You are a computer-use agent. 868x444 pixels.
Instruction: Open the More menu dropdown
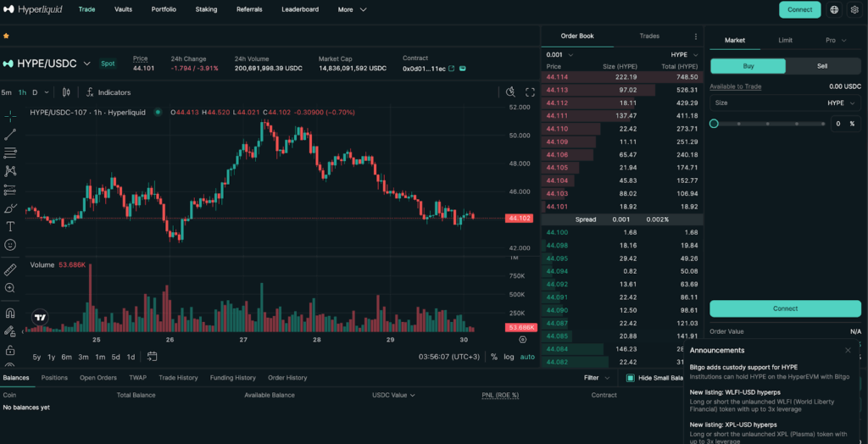[352, 9]
